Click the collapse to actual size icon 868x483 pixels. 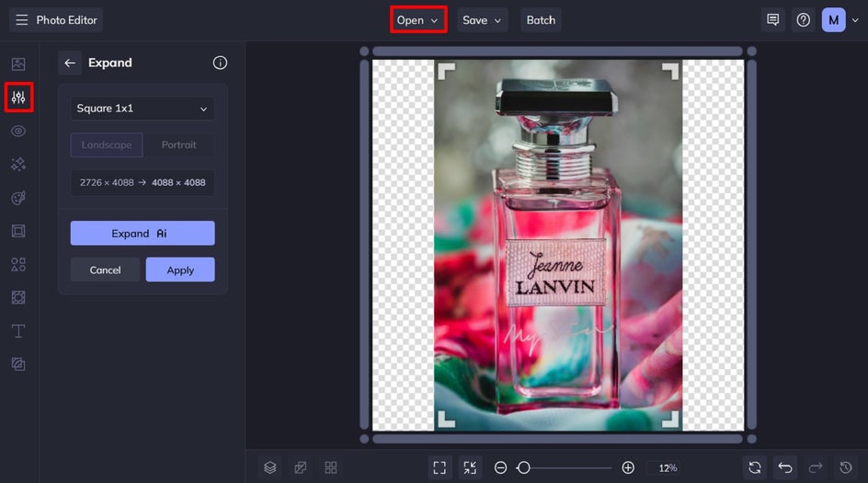[470, 467]
